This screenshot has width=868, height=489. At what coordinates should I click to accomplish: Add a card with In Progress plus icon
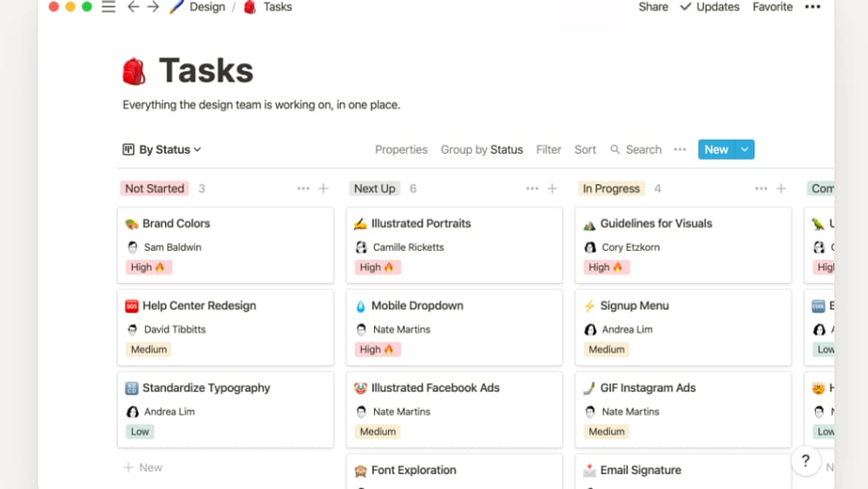pyautogui.click(x=781, y=188)
